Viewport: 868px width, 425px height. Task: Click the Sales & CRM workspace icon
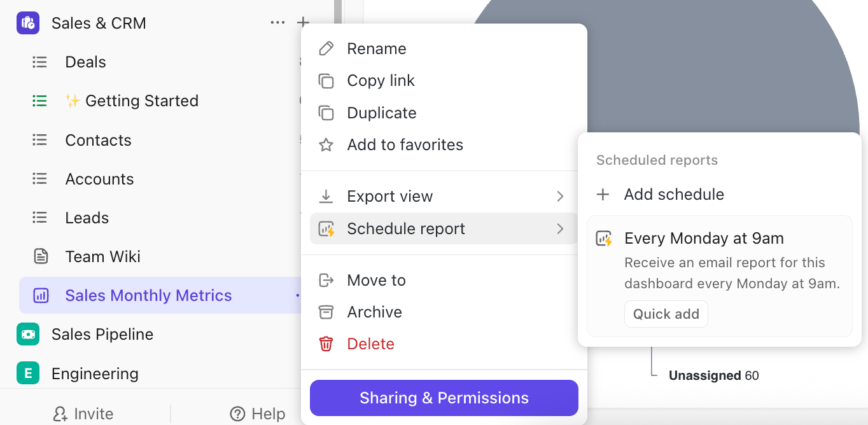27,23
